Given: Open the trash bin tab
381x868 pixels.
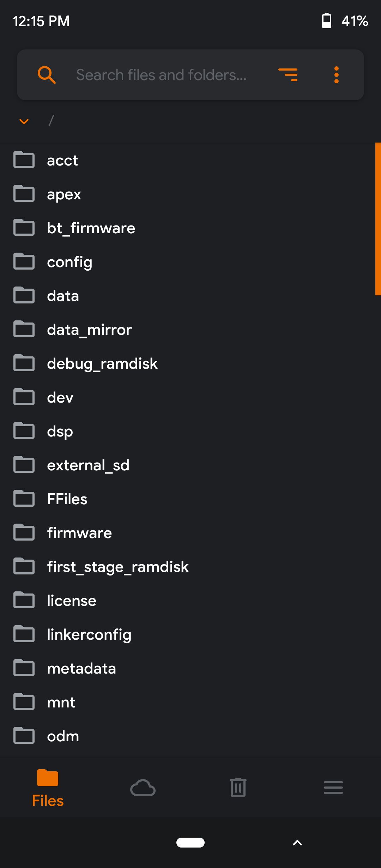Looking at the screenshot, I should (238, 788).
